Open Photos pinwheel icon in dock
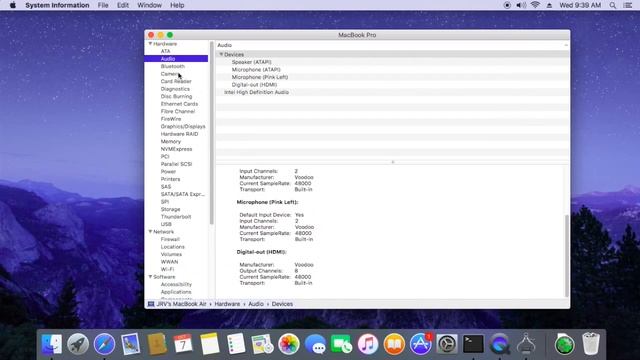Viewport: 640px width, 360px height. coord(289,344)
